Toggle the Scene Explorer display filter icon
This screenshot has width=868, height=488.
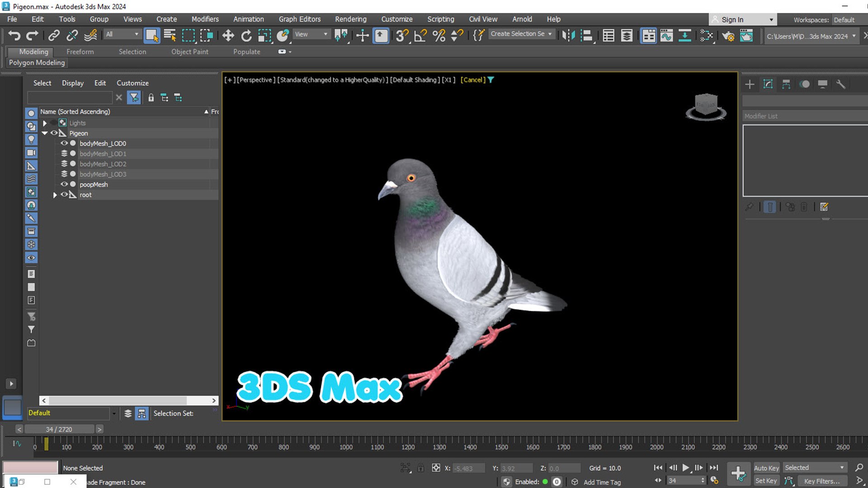(134, 98)
